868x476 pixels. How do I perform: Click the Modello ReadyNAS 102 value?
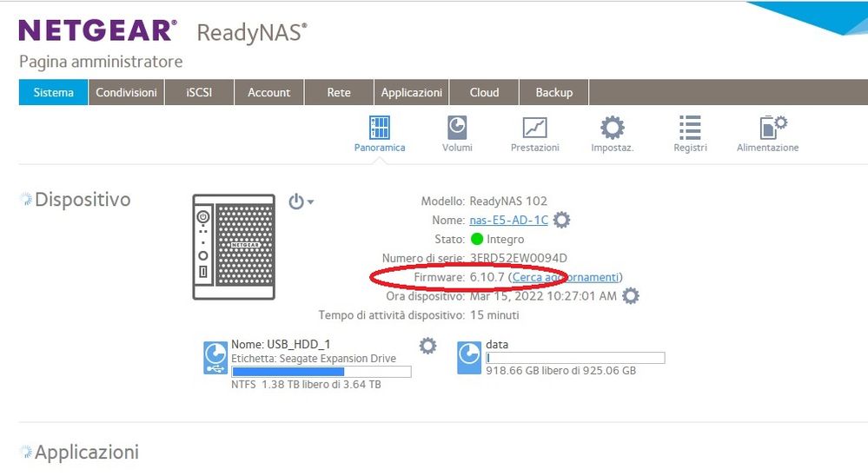pos(508,201)
